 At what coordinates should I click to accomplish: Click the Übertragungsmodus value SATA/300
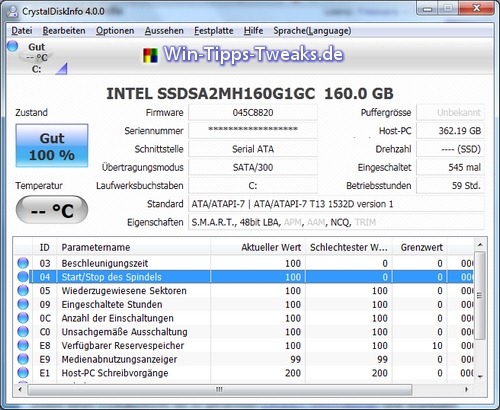(253, 167)
